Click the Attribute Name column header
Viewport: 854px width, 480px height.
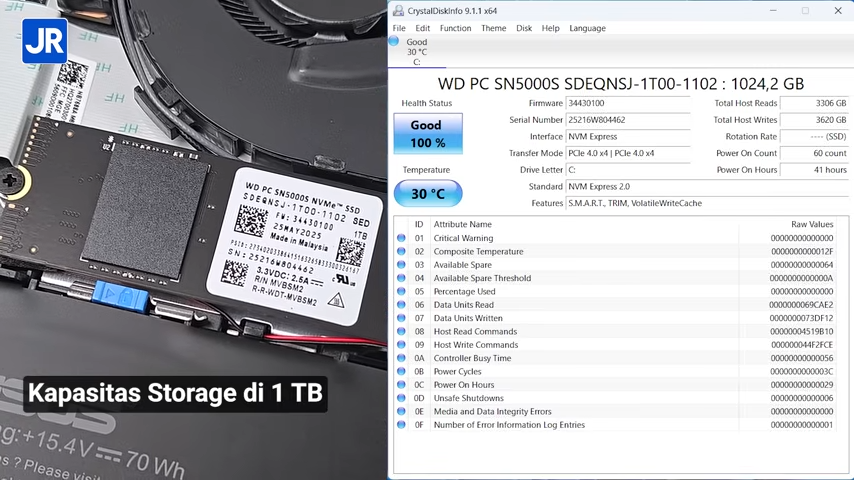click(462, 224)
